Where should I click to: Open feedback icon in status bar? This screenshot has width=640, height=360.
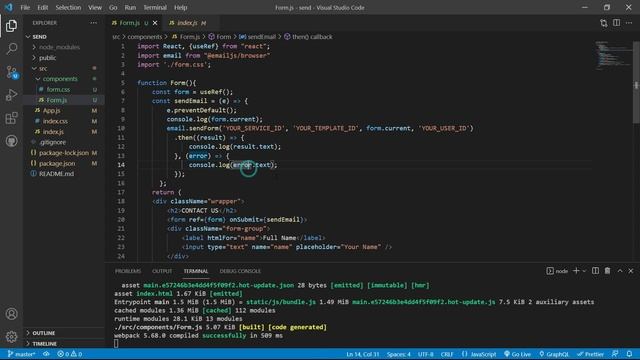coord(615,354)
